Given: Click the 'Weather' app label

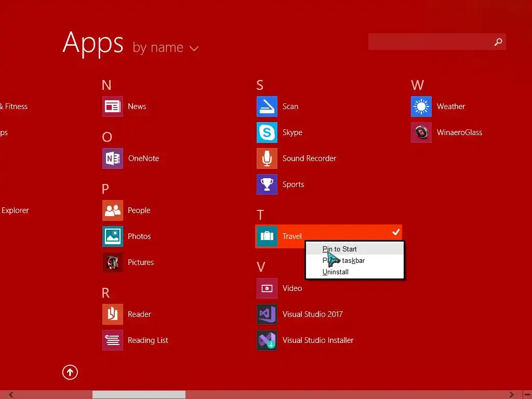Looking at the screenshot, I should click(x=451, y=107).
